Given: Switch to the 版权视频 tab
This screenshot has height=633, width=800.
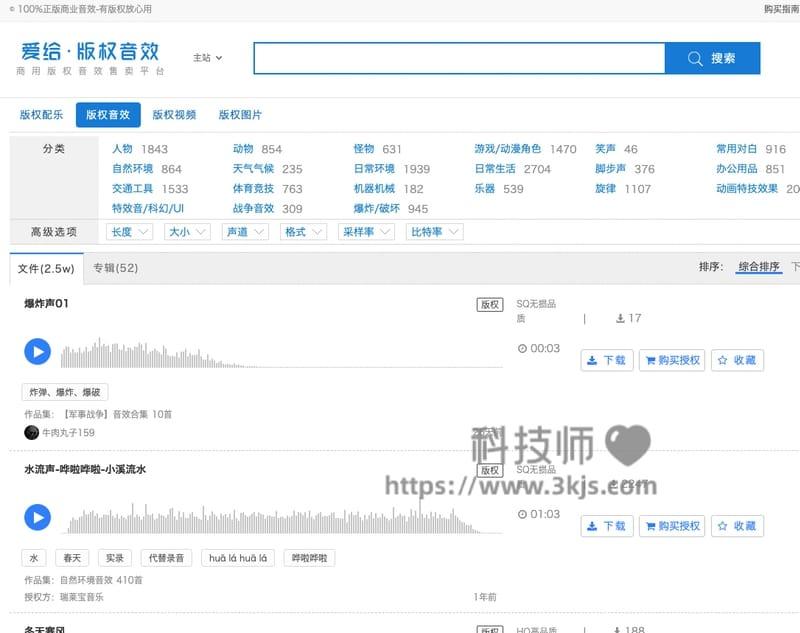Looking at the screenshot, I should [x=174, y=115].
